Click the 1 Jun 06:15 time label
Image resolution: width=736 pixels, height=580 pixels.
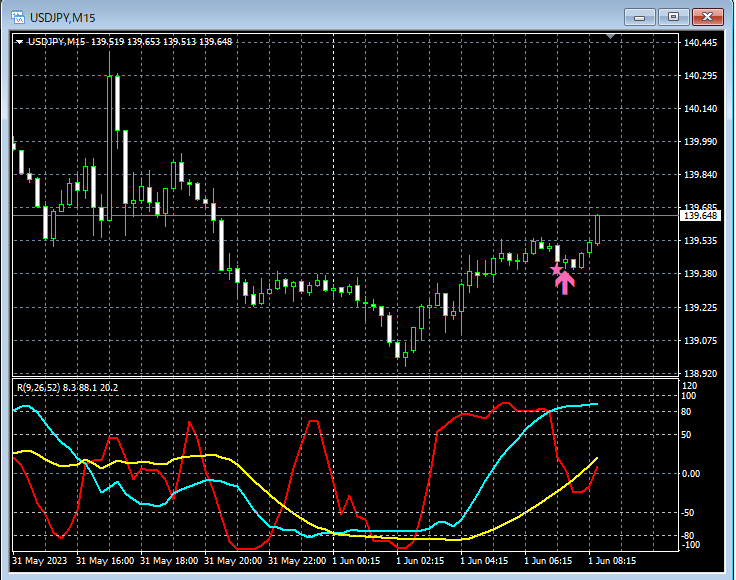pyautogui.click(x=548, y=561)
